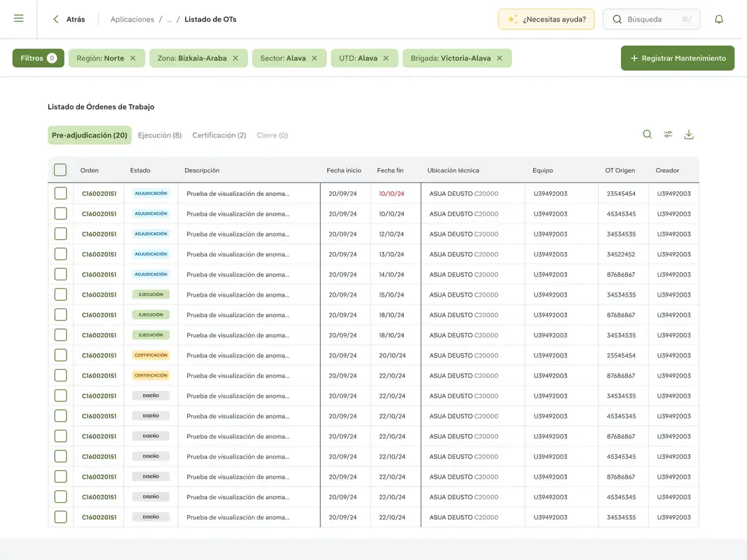The width and height of the screenshot is (747, 560).
Task: Navigate to Aplicaciones breadcrumb
Action: tap(132, 19)
